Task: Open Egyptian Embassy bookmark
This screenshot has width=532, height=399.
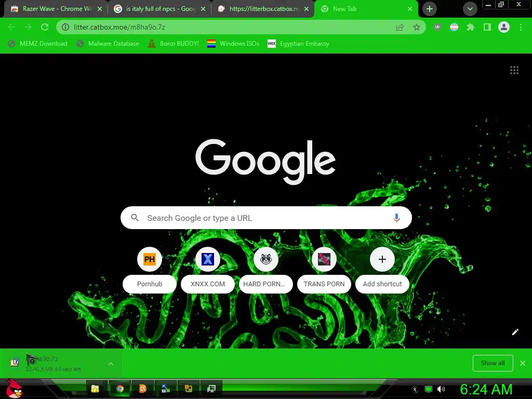Action: [x=299, y=44]
